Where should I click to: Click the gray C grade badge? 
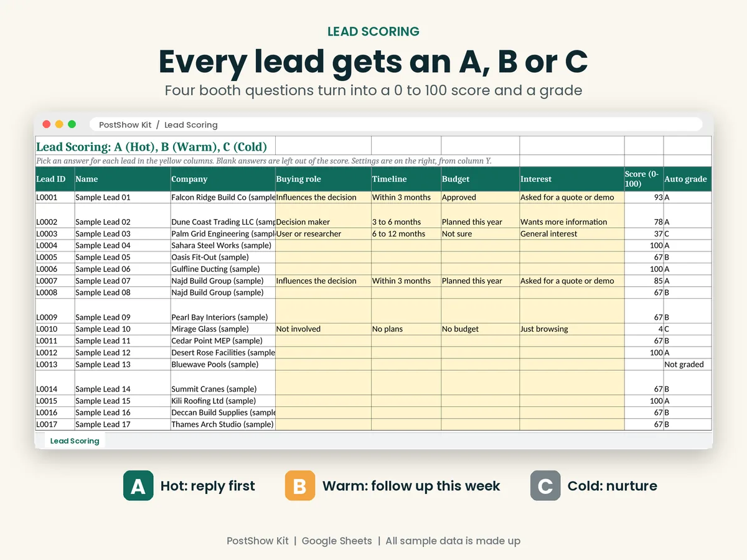[x=545, y=486]
